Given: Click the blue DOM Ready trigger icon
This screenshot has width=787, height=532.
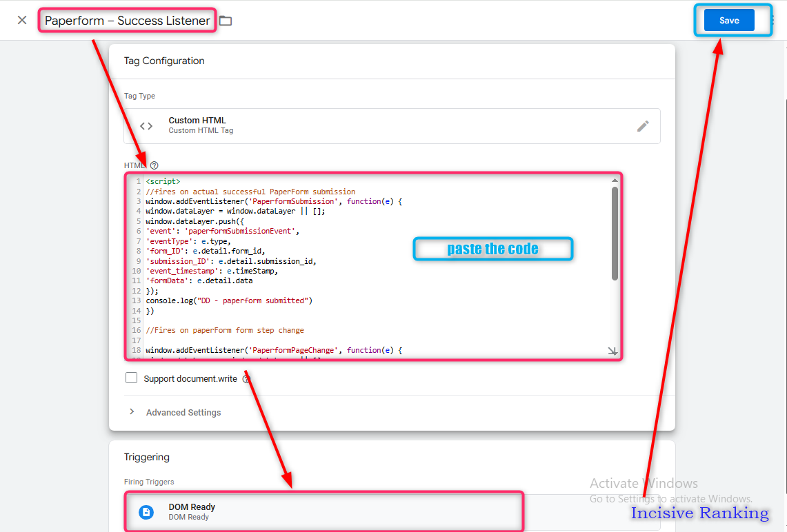Looking at the screenshot, I should pos(146,512).
